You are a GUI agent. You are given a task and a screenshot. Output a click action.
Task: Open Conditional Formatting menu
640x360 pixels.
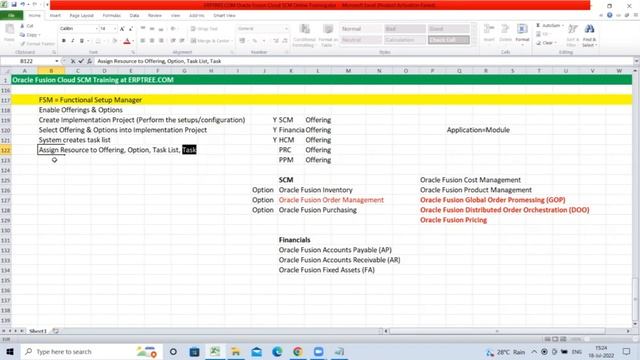pyautogui.click(x=304, y=35)
